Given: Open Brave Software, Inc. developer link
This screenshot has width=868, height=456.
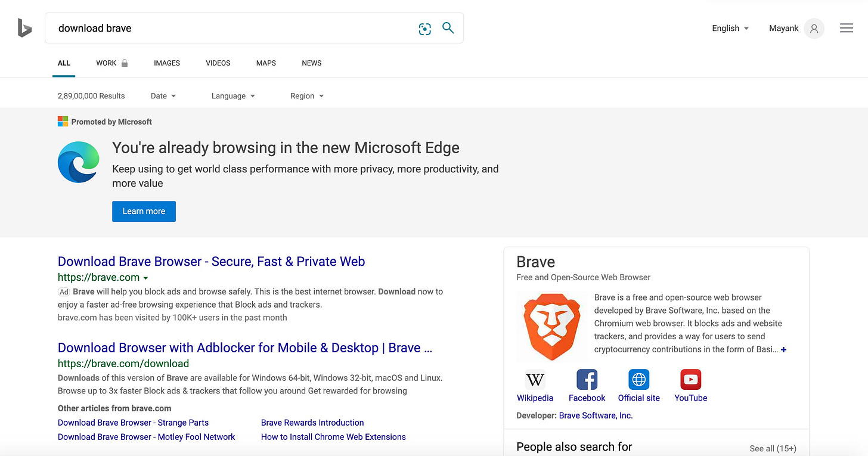Looking at the screenshot, I should pyautogui.click(x=596, y=415).
